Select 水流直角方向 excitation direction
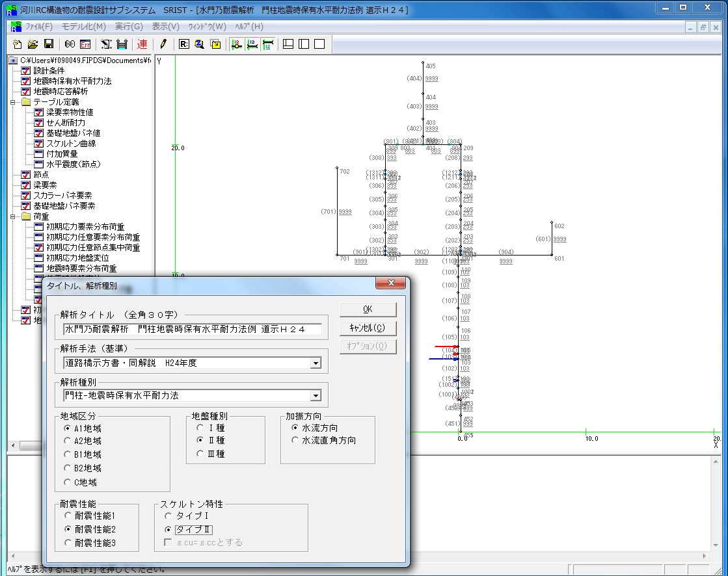The width and height of the screenshot is (728, 576). pos(295,440)
